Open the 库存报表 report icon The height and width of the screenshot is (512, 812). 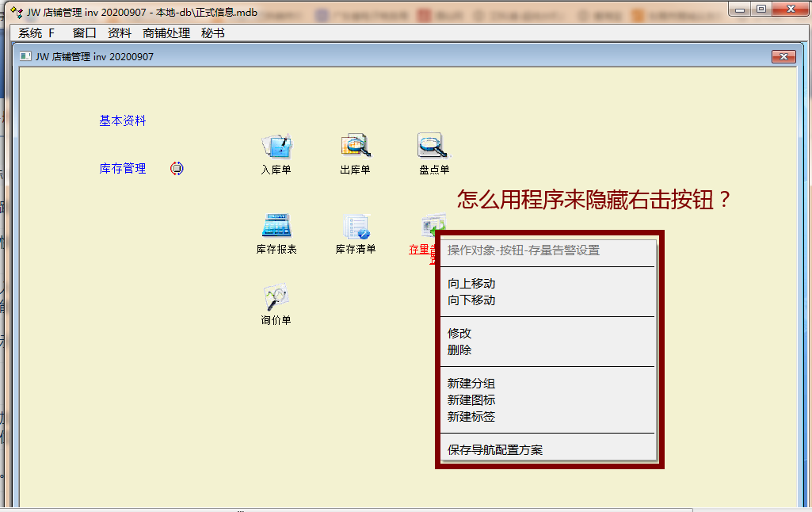point(276,227)
